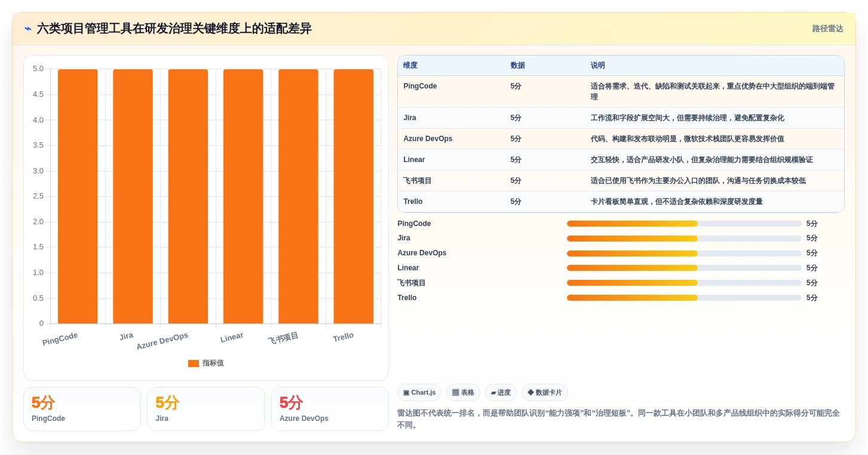The height and width of the screenshot is (455, 868).
Task: Click the 数据卡片 tag
Action: 545,393
